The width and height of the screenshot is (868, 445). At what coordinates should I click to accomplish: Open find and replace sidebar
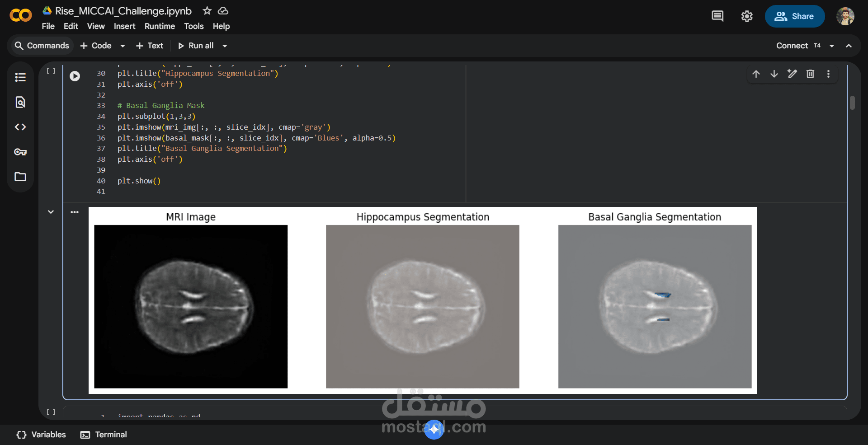point(20,102)
